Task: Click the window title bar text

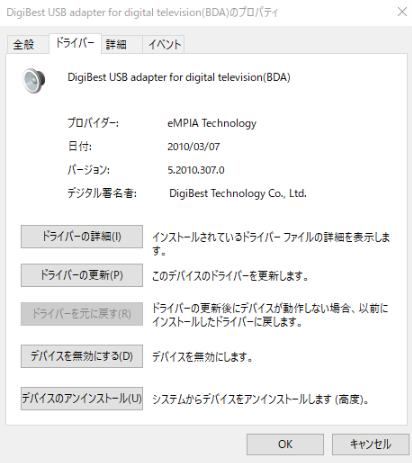Action: pos(142,12)
